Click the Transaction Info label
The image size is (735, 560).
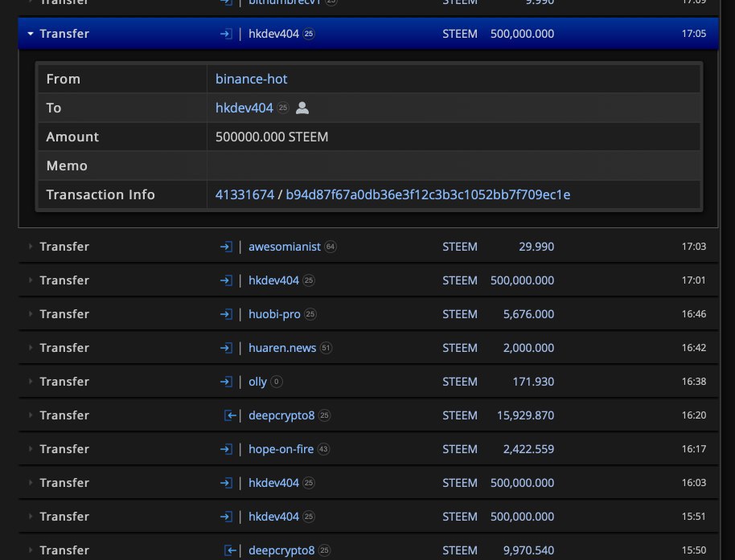point(101,194)
